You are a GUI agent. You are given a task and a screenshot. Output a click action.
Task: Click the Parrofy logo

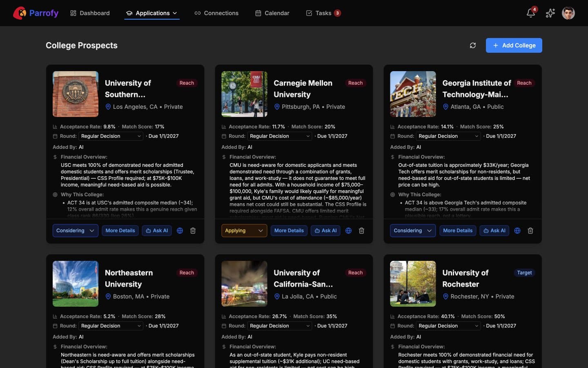36,13
